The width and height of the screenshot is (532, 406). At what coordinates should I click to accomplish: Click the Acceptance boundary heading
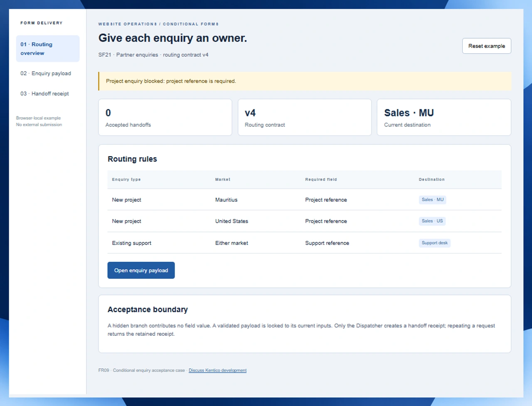[x=148, y=310]
